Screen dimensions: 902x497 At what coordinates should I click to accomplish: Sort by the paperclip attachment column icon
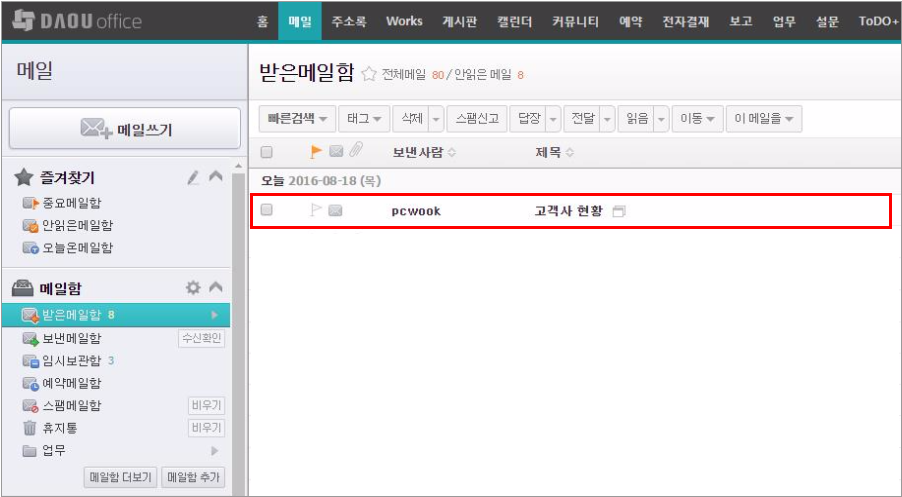pyautogui.click(x=356, y=152)
